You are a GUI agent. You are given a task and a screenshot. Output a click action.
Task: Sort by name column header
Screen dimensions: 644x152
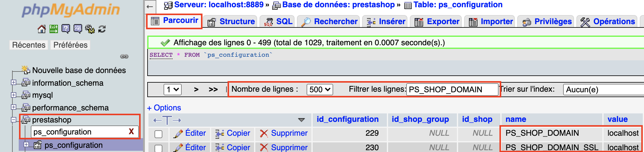(516, 119)
